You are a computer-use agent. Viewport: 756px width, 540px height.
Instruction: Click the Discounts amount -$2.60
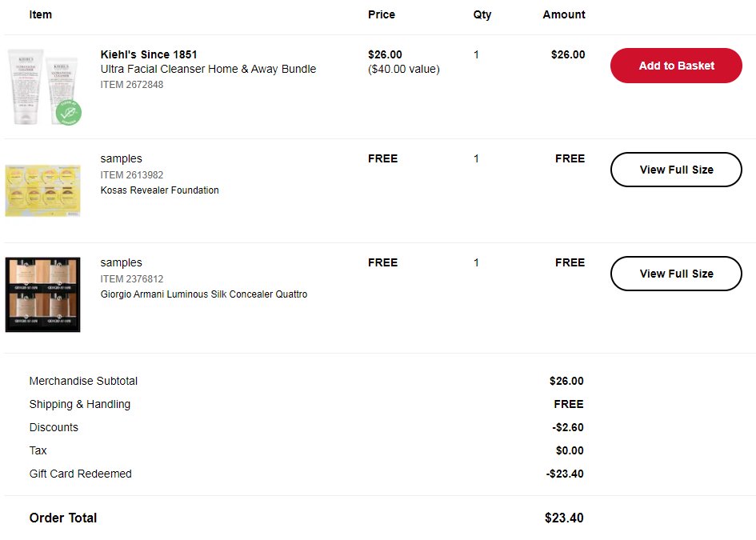click(568, 428)
